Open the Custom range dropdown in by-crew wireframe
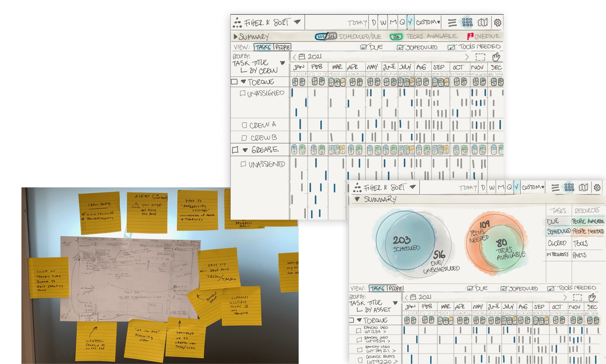The height and width of the screenshot is (364, 606). pyautogui.click(x=428, y=22)
